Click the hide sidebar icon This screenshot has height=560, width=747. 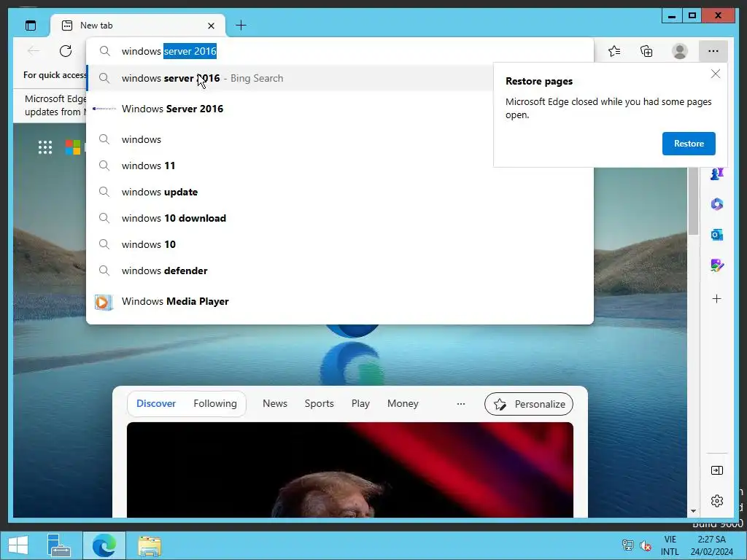716,470
